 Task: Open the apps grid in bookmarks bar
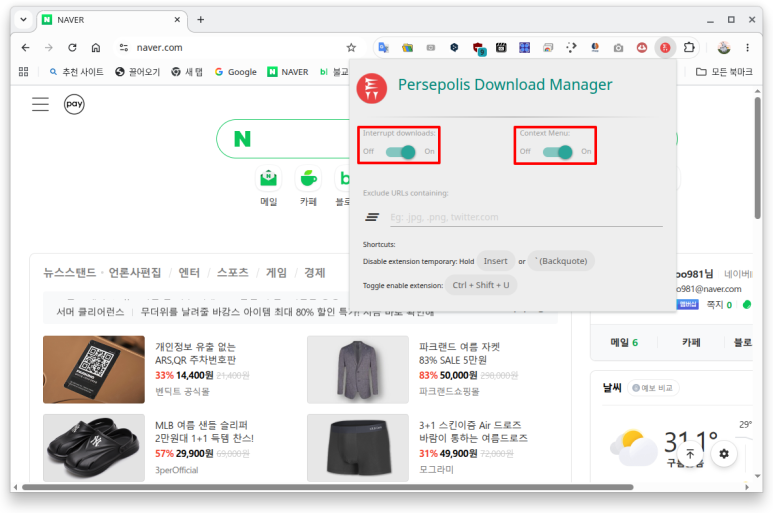pyautogui.click(x=24, y=72)
